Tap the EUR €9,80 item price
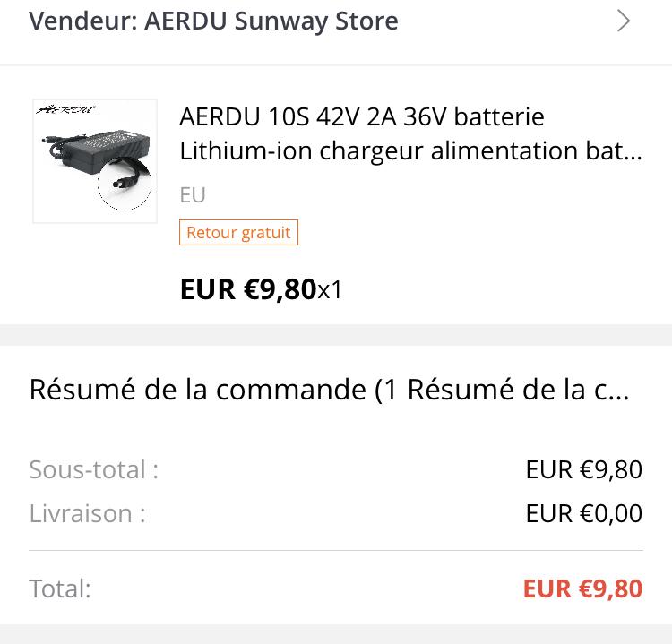Image resolution: width=672 pixels, height=644 pixels. click(x=248, y=289)
